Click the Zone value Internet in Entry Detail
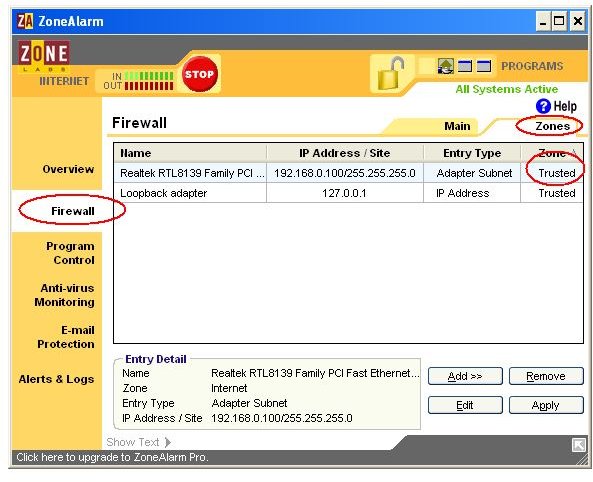 click(229, 388)
